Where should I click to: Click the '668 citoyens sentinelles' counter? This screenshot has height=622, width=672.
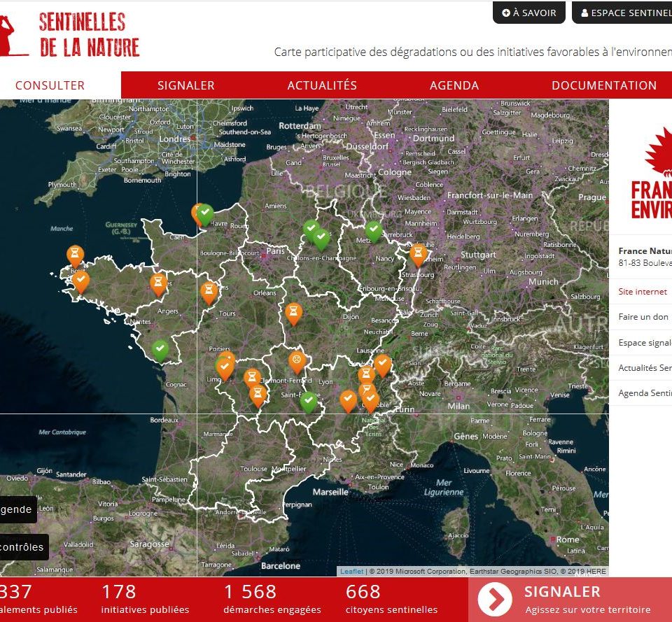[391, 599]
